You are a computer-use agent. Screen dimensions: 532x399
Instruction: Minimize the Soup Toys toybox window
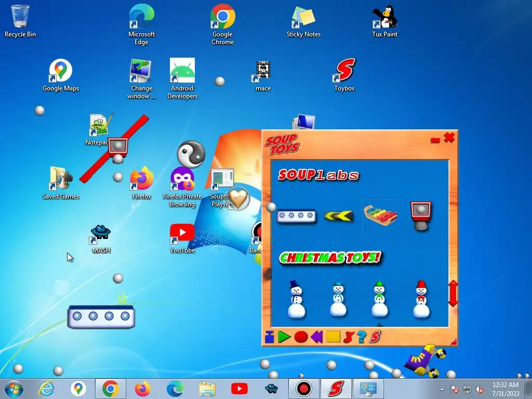pyautogui.click(x=435, y=140)
